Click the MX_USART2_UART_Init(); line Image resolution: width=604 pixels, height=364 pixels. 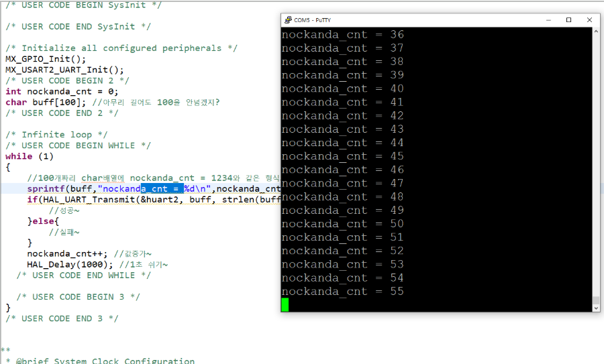[x=64, y=70]
